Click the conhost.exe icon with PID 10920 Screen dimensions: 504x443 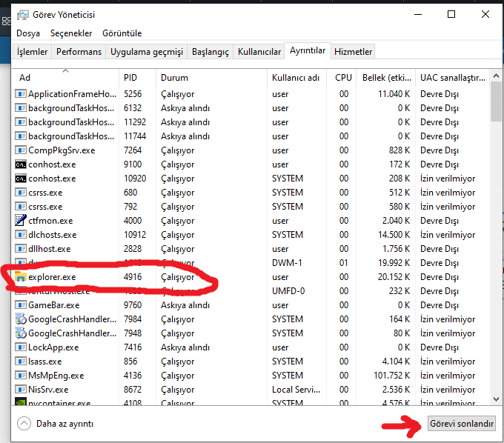pos(21,179)
